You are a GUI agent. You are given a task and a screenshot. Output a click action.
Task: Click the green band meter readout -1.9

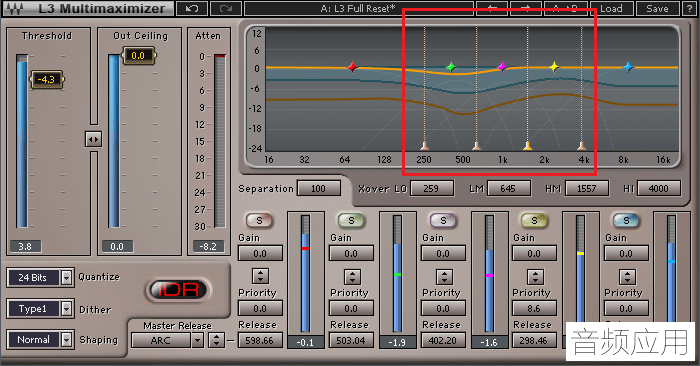click(397, 342)
